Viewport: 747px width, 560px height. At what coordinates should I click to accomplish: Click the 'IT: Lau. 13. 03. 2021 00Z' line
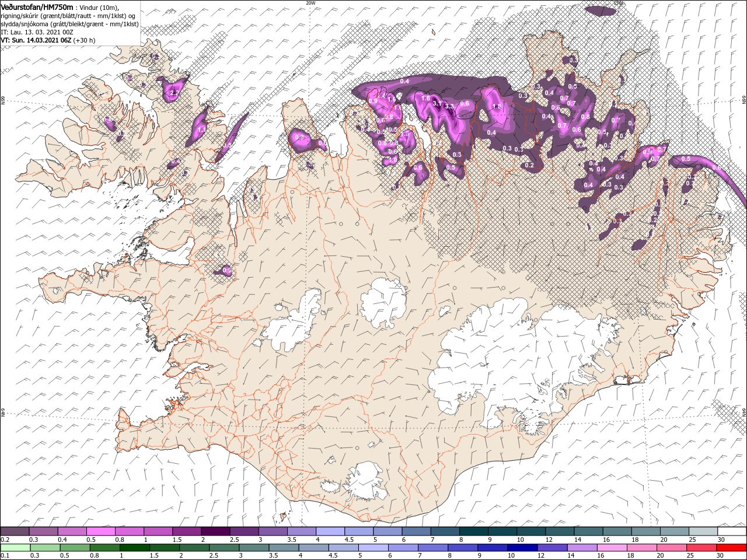pos(37,32)
